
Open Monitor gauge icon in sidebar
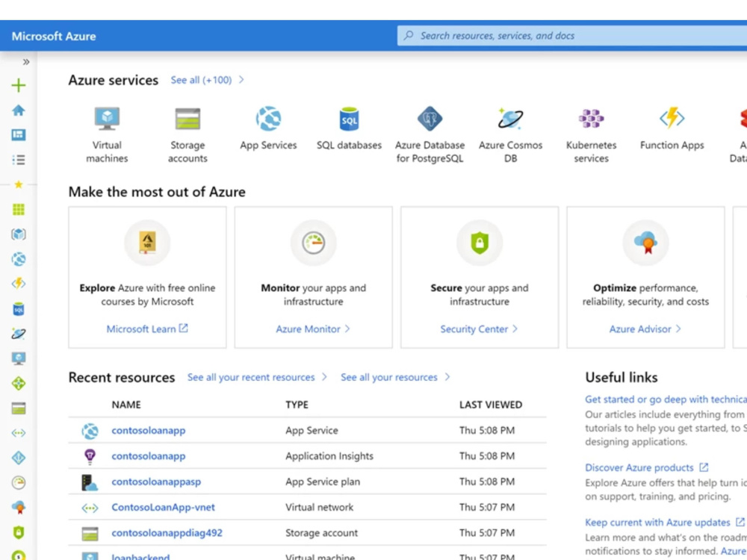click(19, 482)
